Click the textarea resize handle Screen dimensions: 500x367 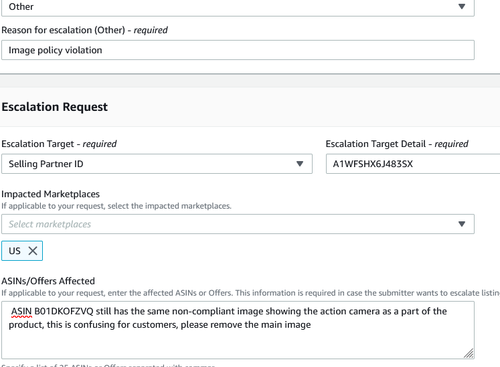[469, 353]
